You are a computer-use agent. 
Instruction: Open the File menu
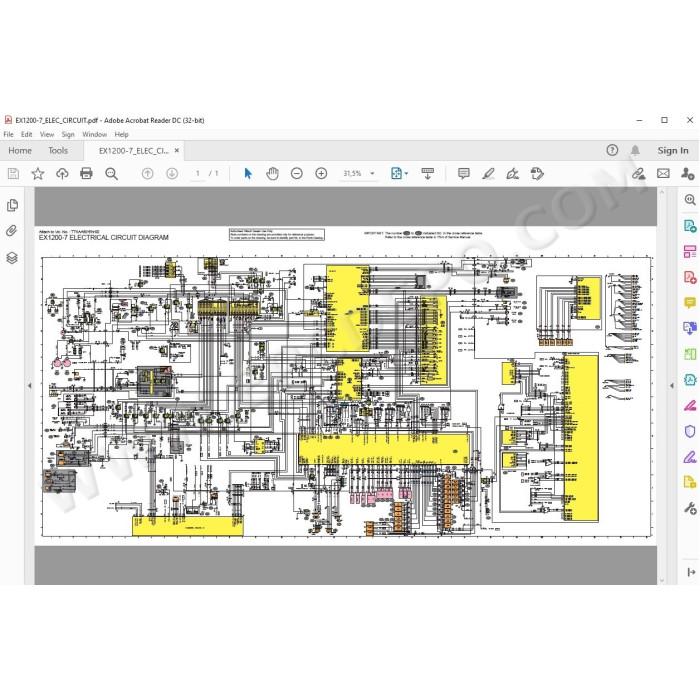pos(8,134)
